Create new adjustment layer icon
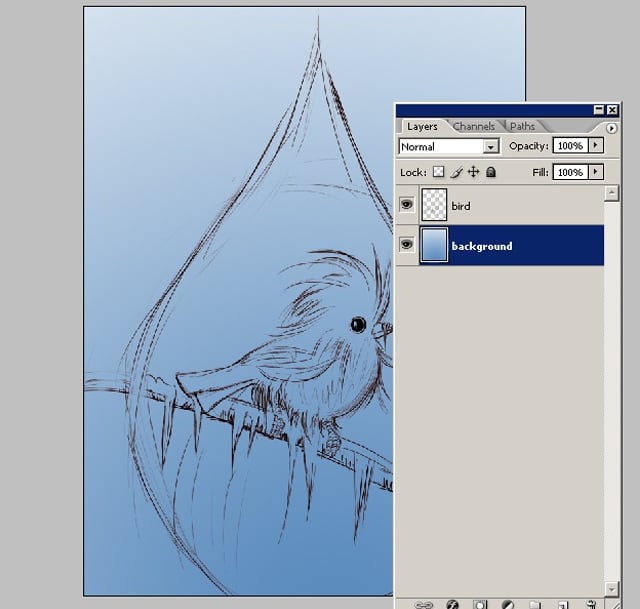Viewport: 640px width, 609px height. (507, 605)
